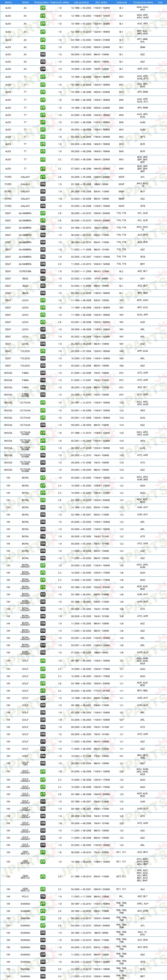Click the BAM engine code cell
The width and height of the screenshot is (167, 980).
[143, 47]
